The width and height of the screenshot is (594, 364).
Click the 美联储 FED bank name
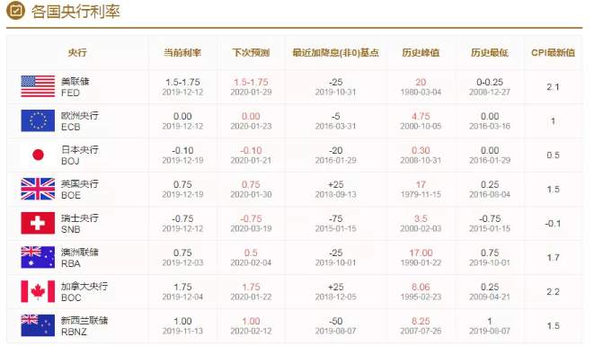point(75,87)
